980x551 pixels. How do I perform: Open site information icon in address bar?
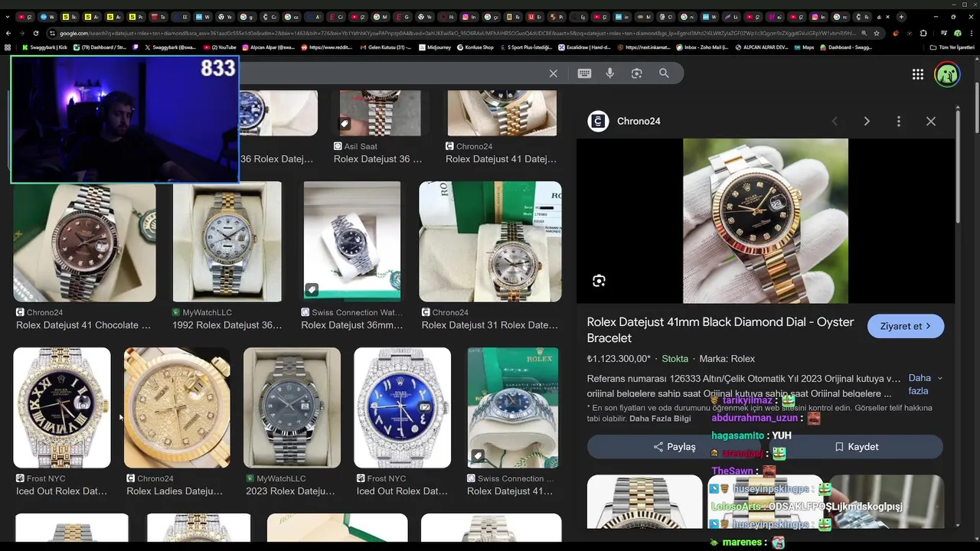(53, 33)
